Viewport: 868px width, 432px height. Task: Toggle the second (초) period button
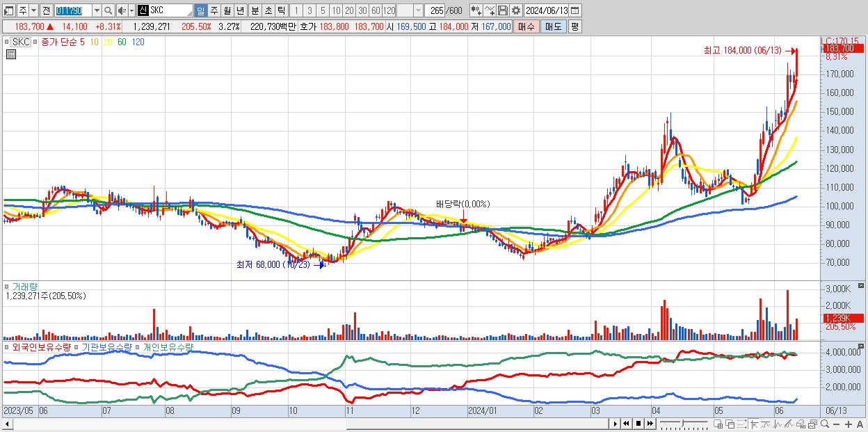pos(268,10)
